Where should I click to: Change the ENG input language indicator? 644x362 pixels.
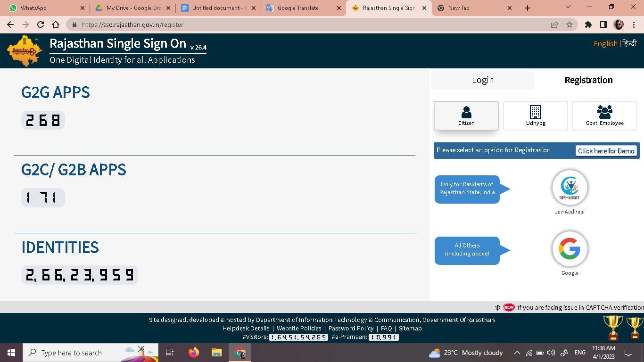click(x=580, y=353)
